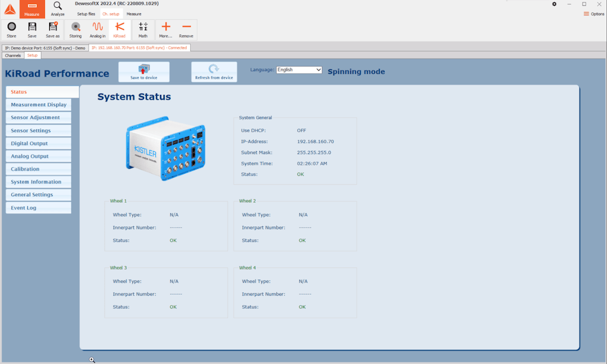
Task: Click the Save setup icon
Action: [x=32, y=30]
